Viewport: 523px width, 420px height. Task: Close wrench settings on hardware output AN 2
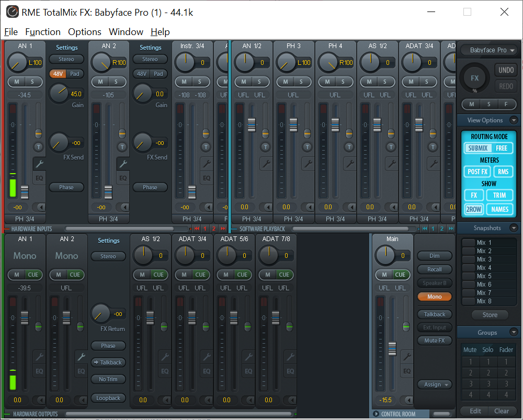(81, 357)
